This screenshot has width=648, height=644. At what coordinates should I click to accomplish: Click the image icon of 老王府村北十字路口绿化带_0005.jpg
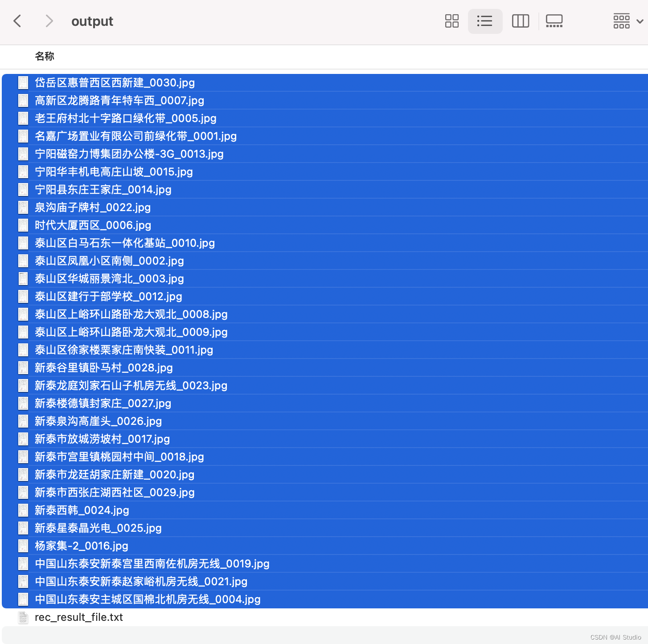pos(23,118)
